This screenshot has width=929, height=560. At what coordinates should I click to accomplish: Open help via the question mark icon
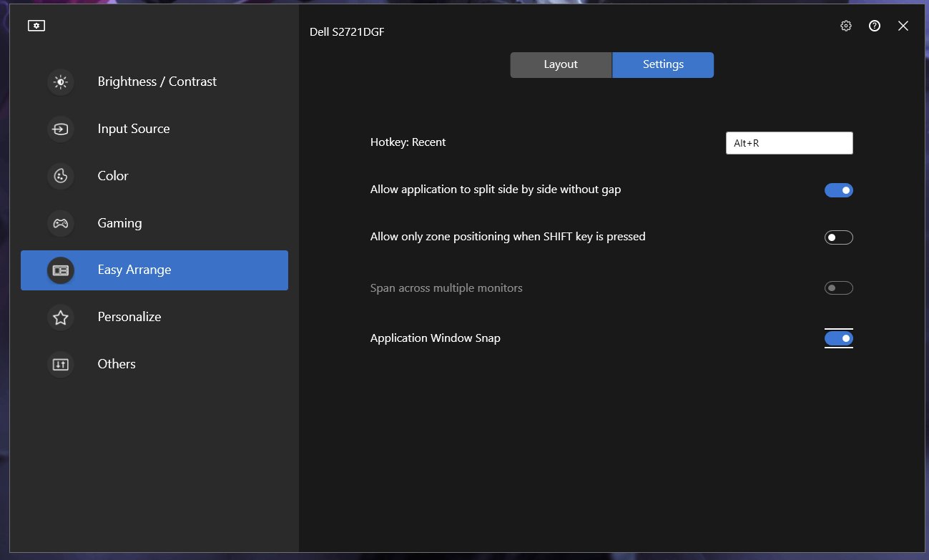click(x=875, y=26)
